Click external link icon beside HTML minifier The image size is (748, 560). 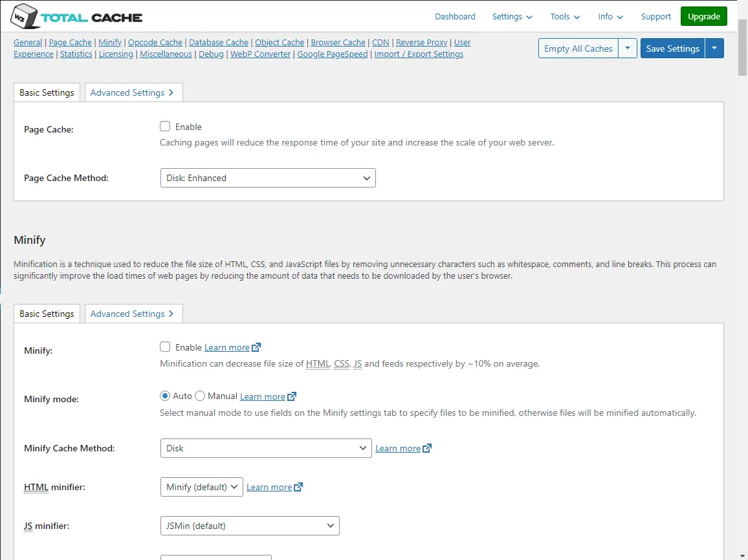(x=299, y=487)
